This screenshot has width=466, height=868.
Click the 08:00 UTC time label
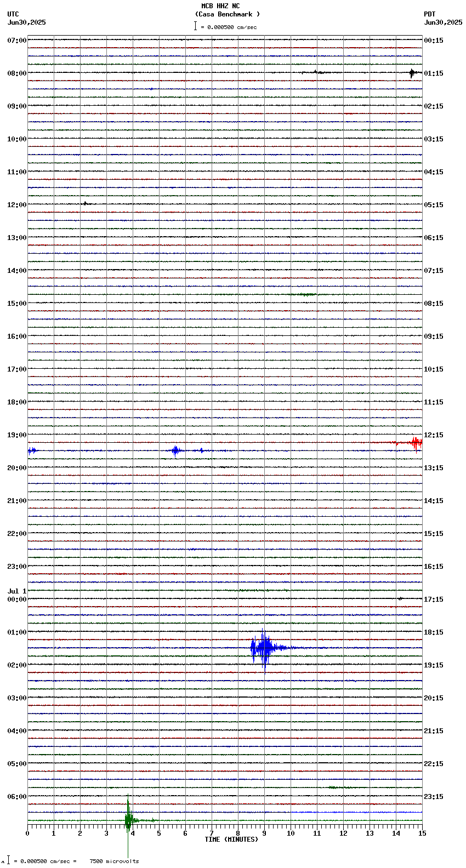pos(17,73)
